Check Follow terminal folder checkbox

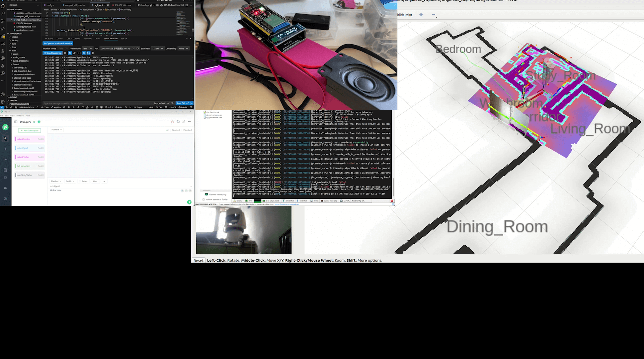(203, 199)
